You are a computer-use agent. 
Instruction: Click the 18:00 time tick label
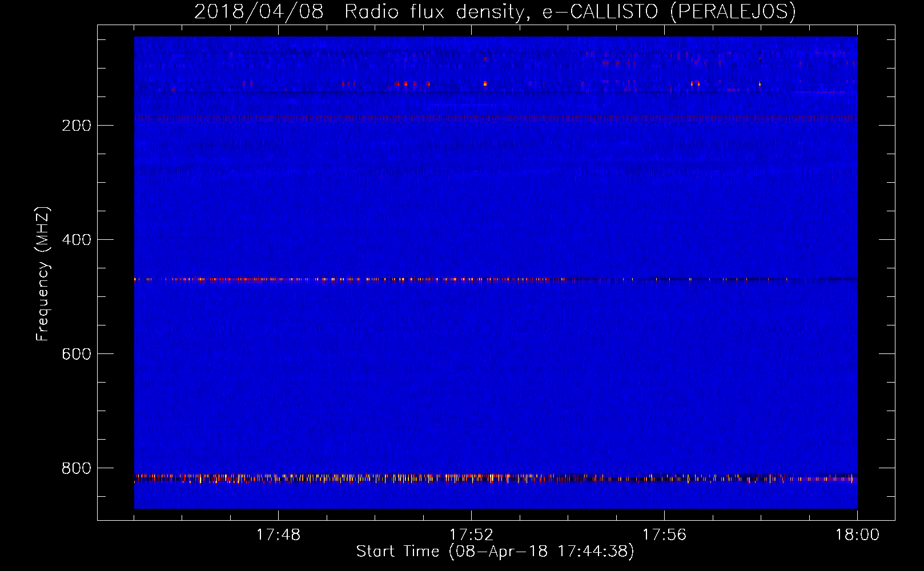(x=857, y=535)
